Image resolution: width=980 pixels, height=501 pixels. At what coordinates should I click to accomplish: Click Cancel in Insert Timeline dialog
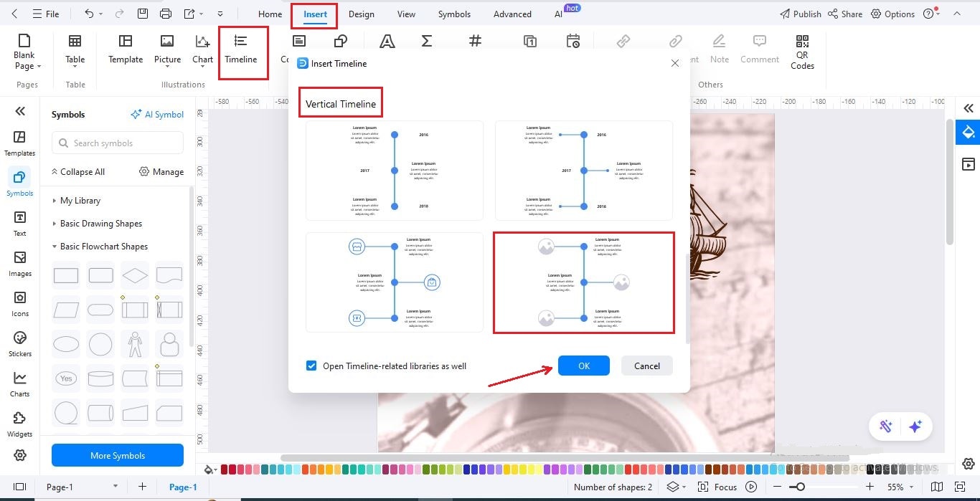(x=647, y=366)
